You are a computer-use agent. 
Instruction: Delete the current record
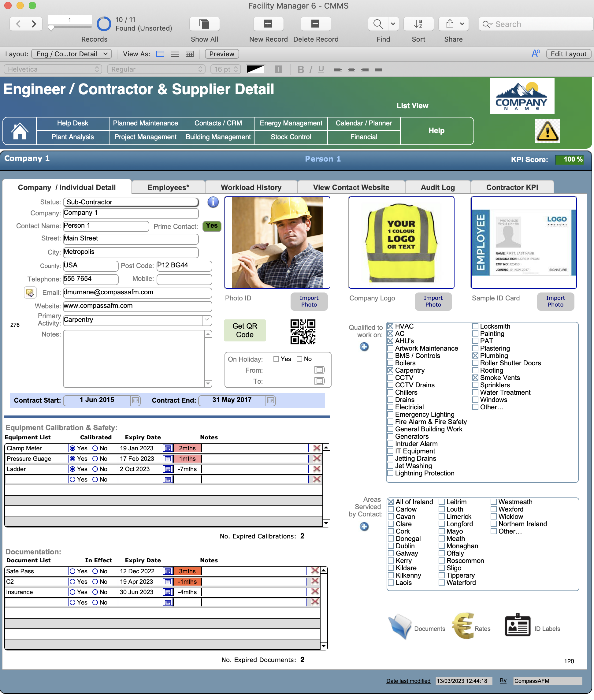click(315, 24)
